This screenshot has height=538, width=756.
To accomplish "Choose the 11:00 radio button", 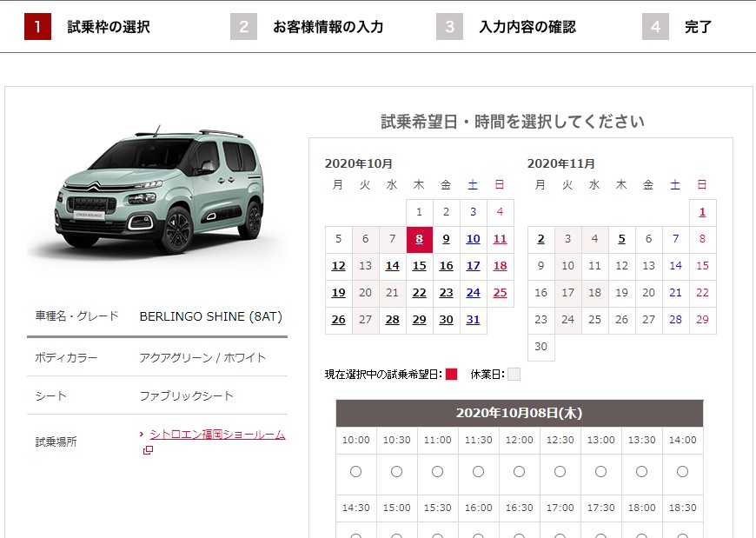I will tap(437, 471).
